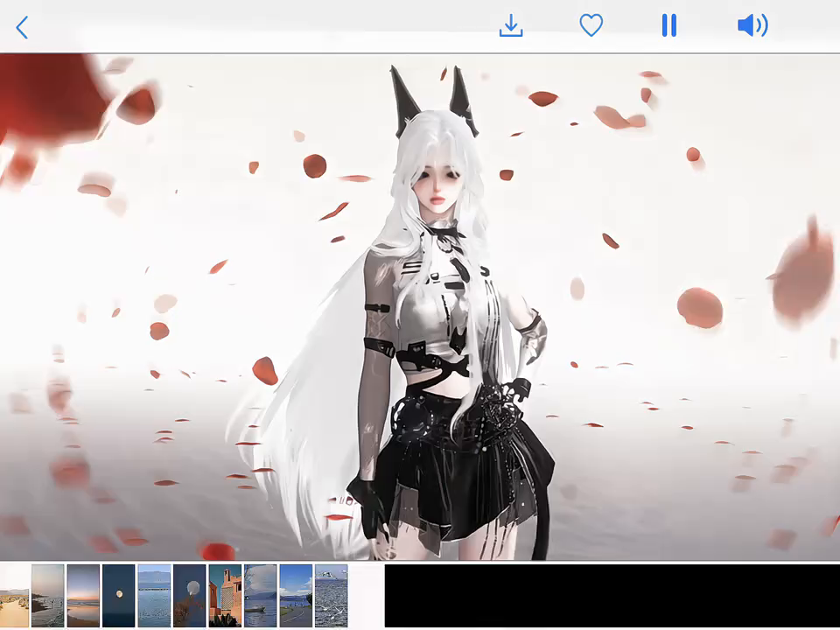
Task: Go back using the top-left arrow
Action: [22, 27]
